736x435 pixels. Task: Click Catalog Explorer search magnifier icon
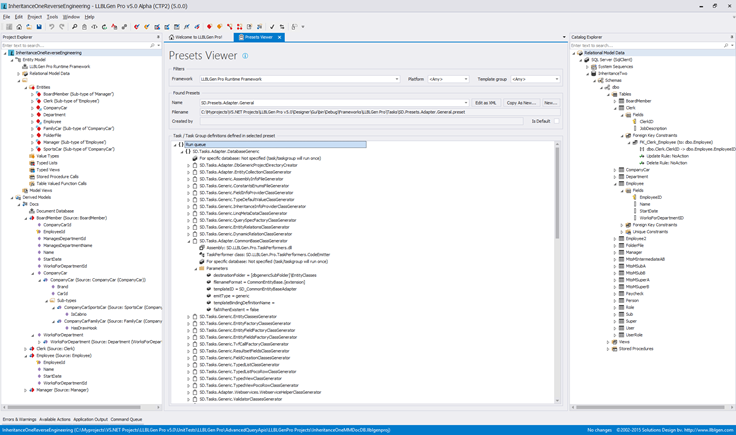coord(726,46)
